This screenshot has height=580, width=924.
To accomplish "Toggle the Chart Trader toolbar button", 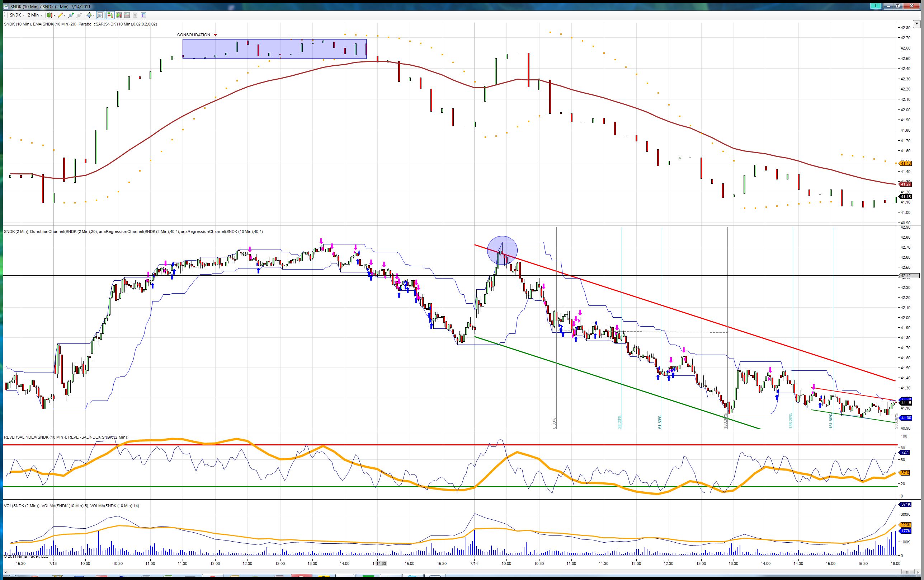I will (110, 15).
